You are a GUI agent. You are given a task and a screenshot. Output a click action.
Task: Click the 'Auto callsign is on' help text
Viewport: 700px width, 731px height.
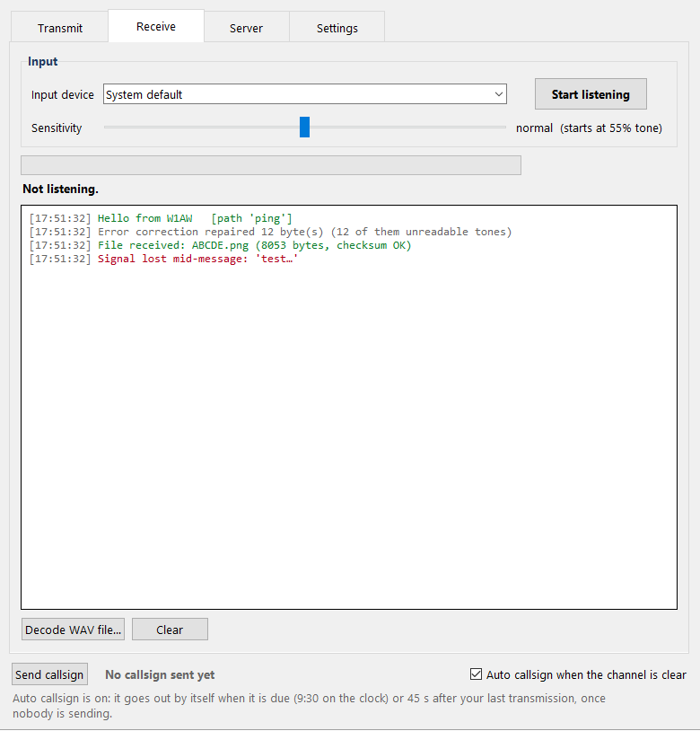pyautogui.click(x=309, y=705)
